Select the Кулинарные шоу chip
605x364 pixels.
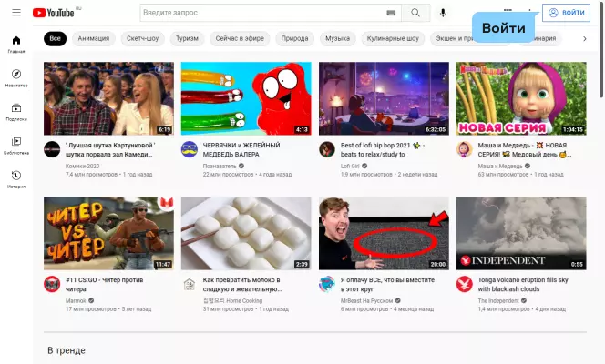click(393, 38)
